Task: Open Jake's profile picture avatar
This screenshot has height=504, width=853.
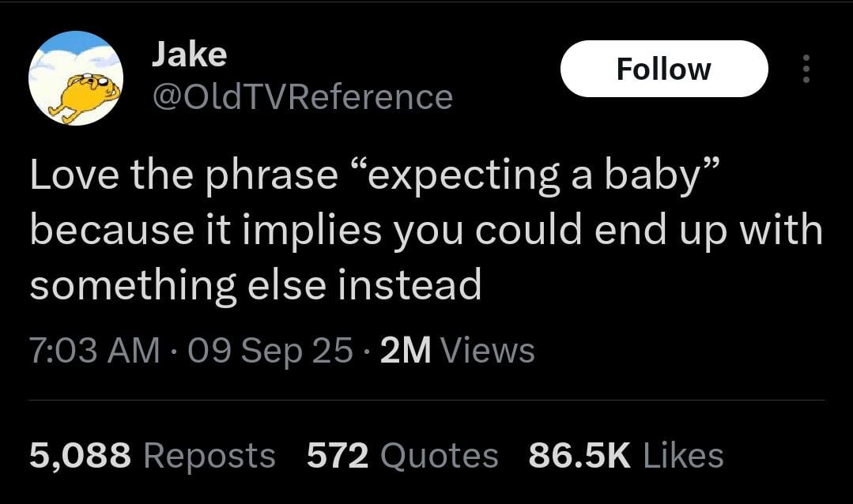Action: (76, 78)
